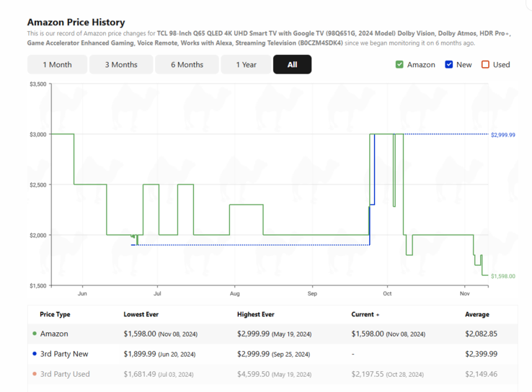
Task: Click the $2,999.99 chart price label
Action: tap(502, 135)
